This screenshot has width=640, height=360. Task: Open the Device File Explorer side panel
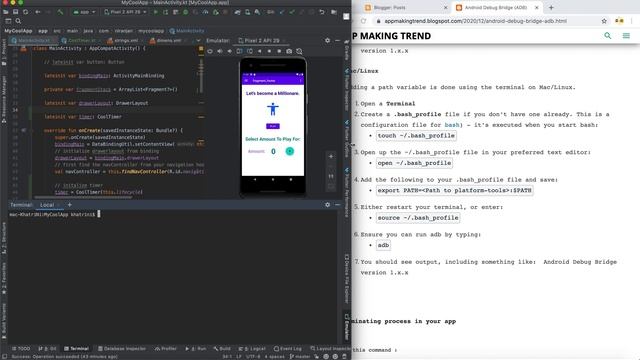click(x=347, y=279)
